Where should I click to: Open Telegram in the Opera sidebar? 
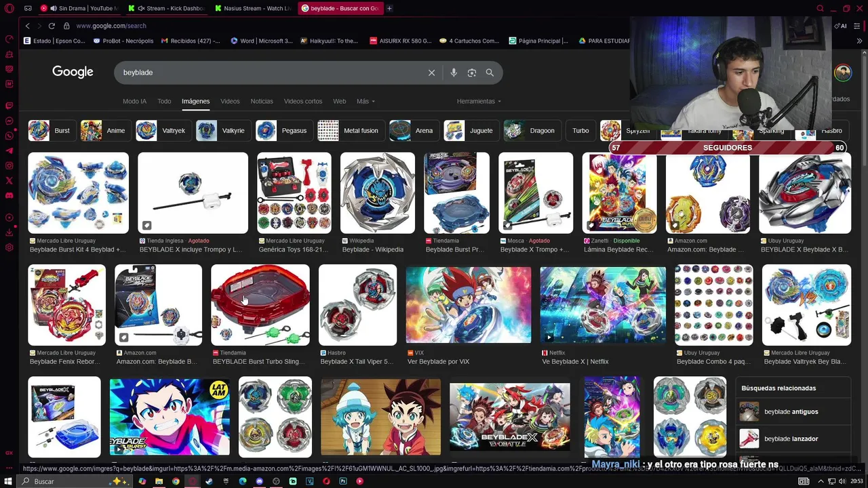pyautogui.click(x=9, y=150)
